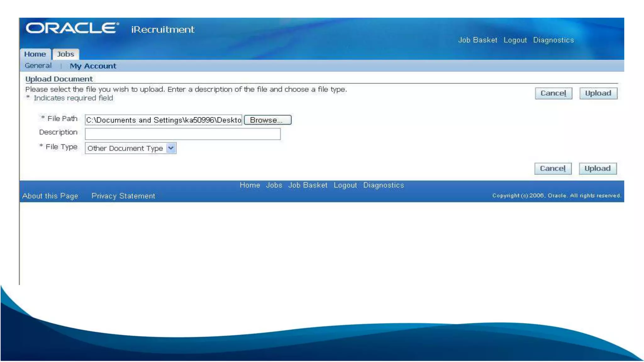Viewport: 644px width, 362px height.
Task: Open the Privacy Statement link
Action: (x=123, y=196)
